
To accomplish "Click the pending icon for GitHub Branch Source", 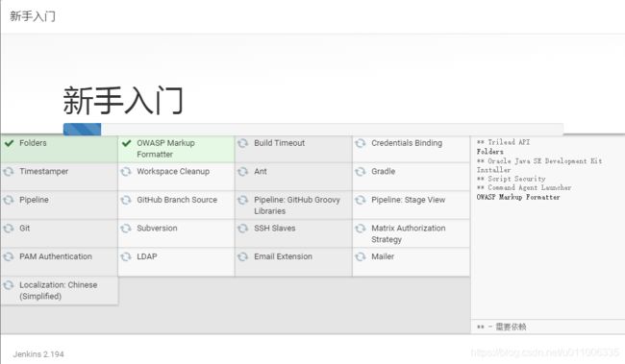I will [x=126, y=200].
